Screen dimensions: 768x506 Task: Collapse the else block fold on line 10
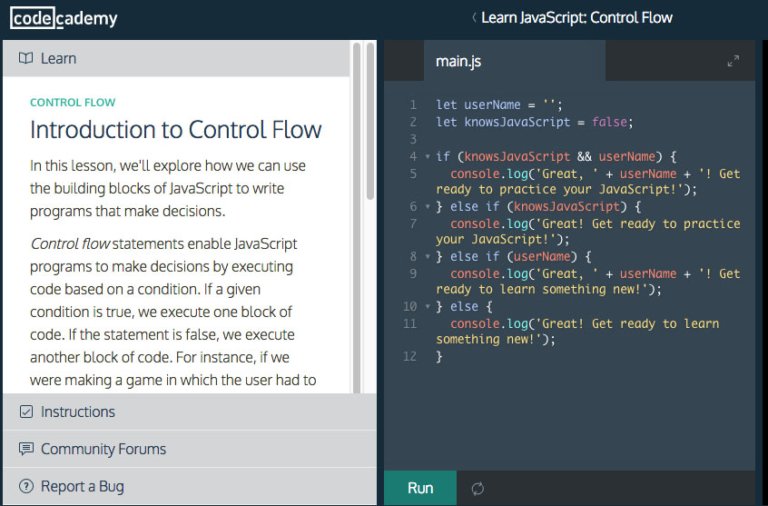pos(427,307)
